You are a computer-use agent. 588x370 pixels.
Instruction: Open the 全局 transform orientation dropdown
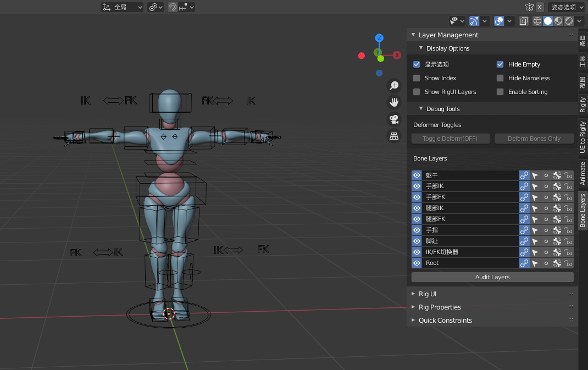point(122,7)
